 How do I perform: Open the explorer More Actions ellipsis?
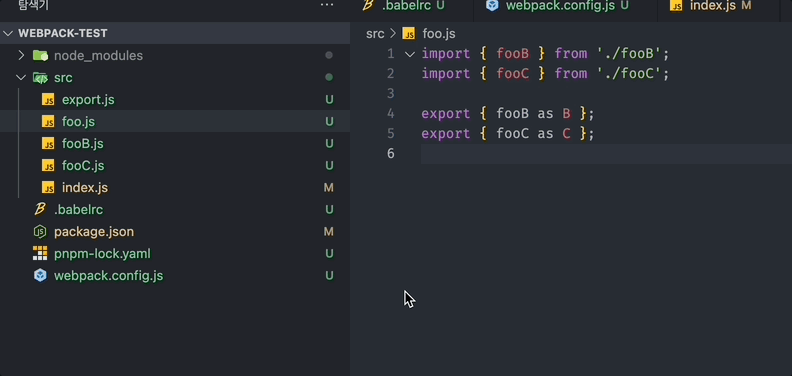[x=327, y=5]
